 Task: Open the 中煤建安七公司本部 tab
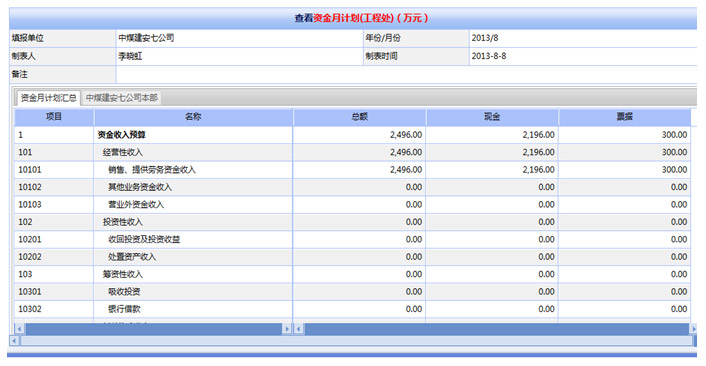[122, 98]
